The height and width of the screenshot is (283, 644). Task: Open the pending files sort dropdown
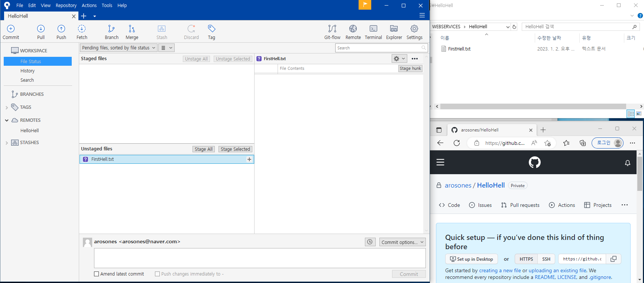click(x=119, y=48)
